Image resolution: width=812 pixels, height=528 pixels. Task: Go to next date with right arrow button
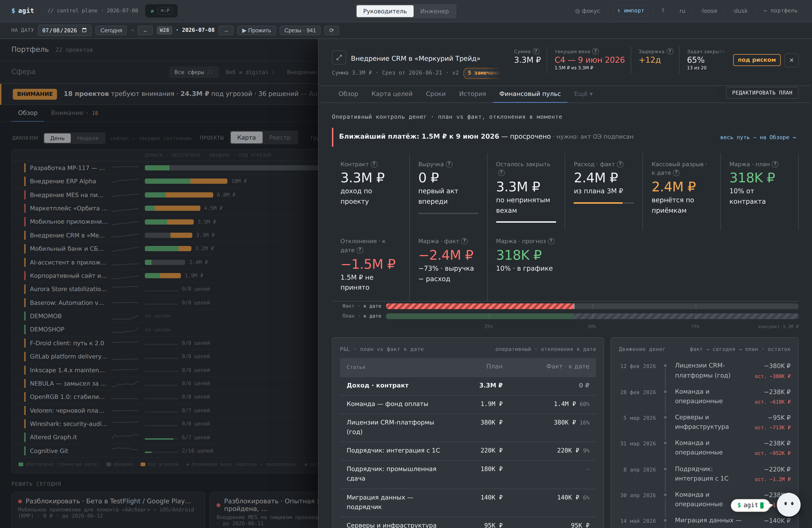[x=226, y=30]
